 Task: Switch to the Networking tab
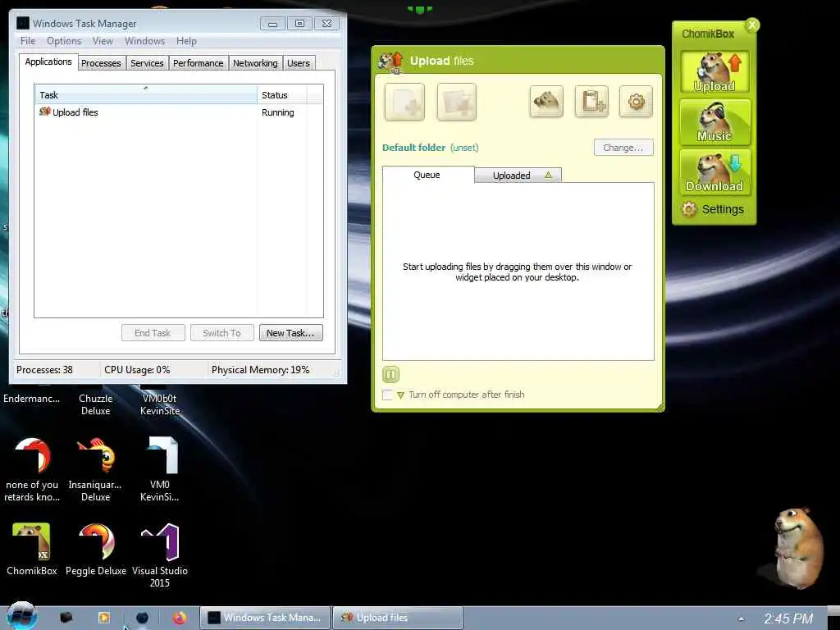256,63
